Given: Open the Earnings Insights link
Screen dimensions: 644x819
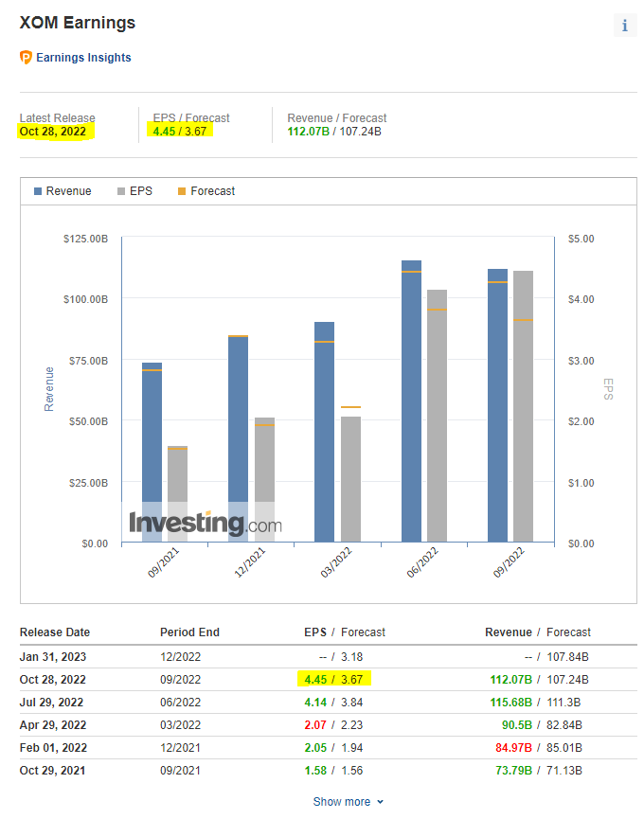Looking at the screenshot, I should pos(83,58).
